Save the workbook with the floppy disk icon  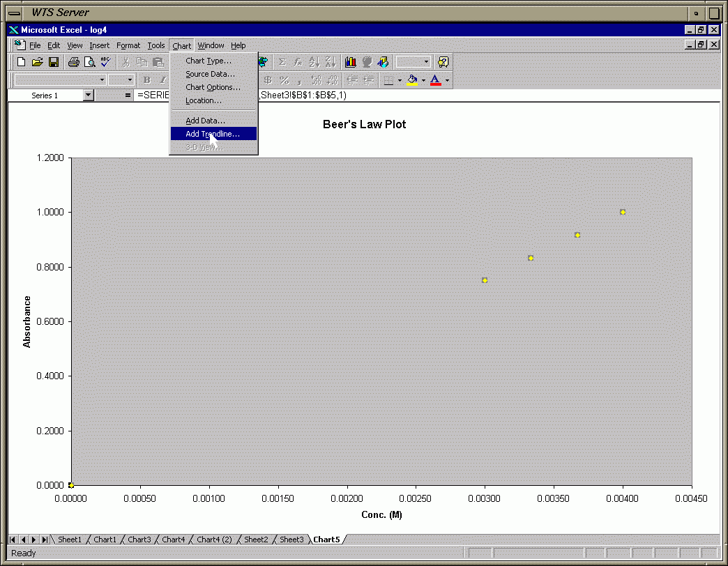(x=54, y=62)
